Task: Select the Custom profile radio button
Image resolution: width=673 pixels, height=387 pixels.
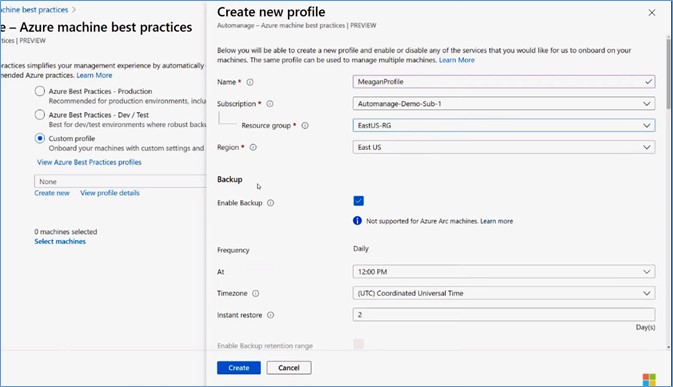Action: pyautogui.click(x=40, y=138)
